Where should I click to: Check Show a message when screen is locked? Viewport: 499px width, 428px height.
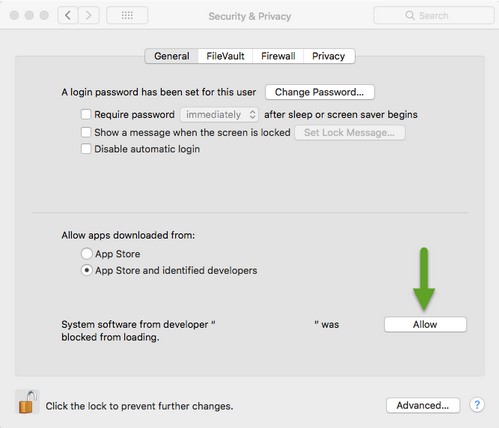tap(86, 132)
